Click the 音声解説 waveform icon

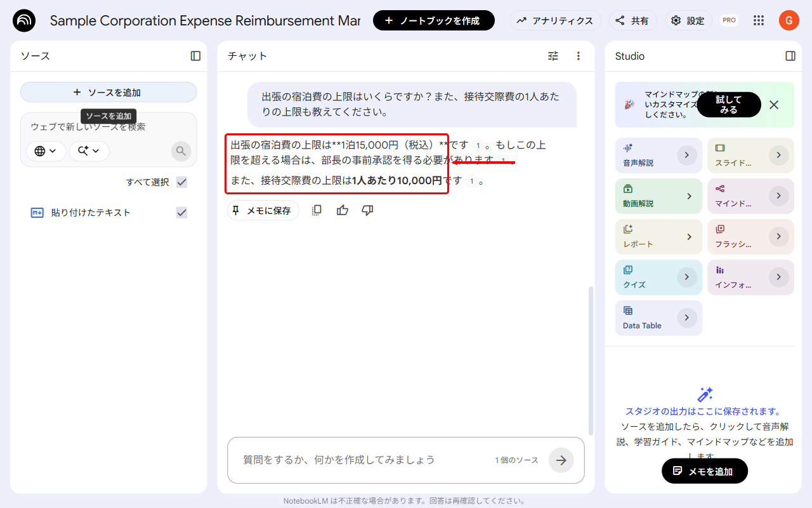(x=628, y=147)
